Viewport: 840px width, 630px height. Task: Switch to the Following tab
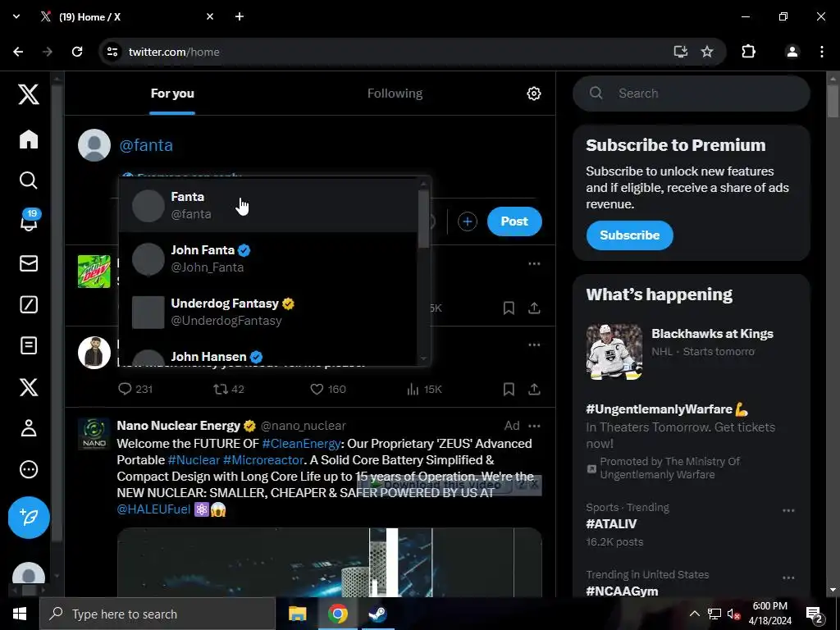coord(395,94)
